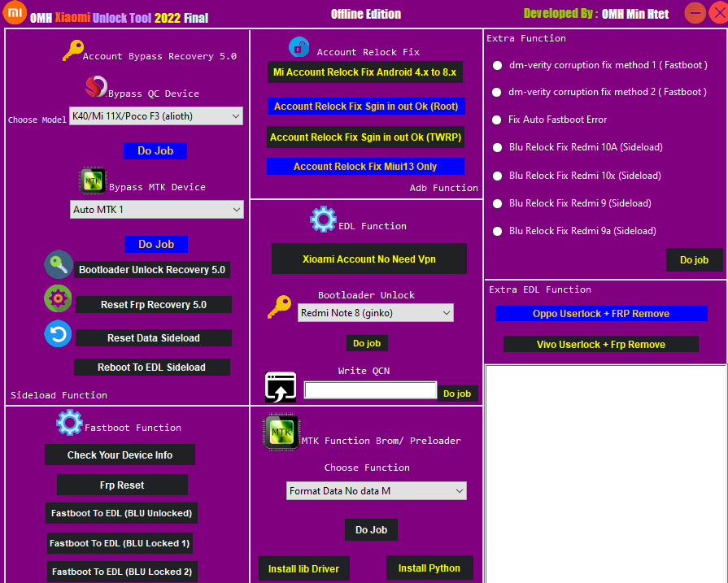Image resolution: width=728 pixels, height=583 pixels.
Task: Pick Blu Relock Fix Redmi 9 (Sideload)
Action: [x=497, y=204]
